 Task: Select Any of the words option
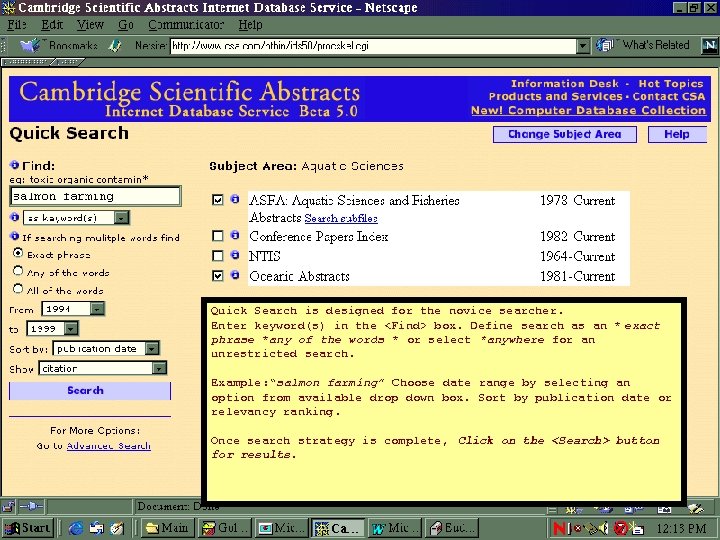tap(18, 271)
